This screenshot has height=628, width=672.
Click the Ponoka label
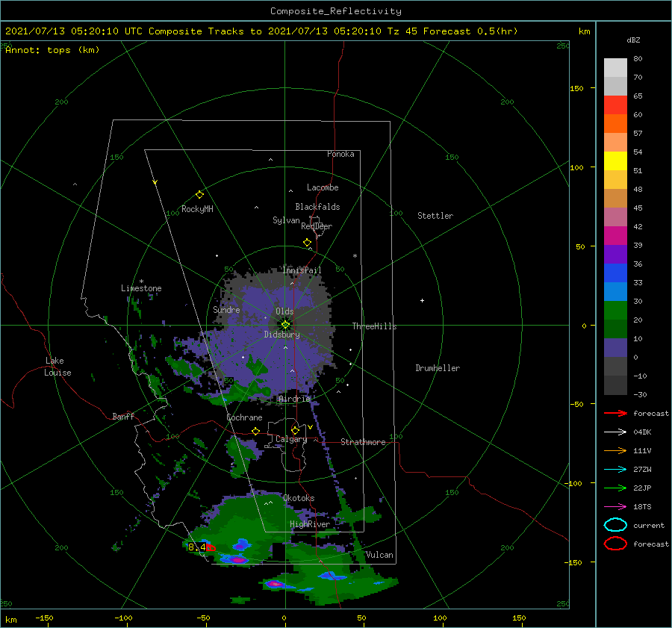coord(340,154)
